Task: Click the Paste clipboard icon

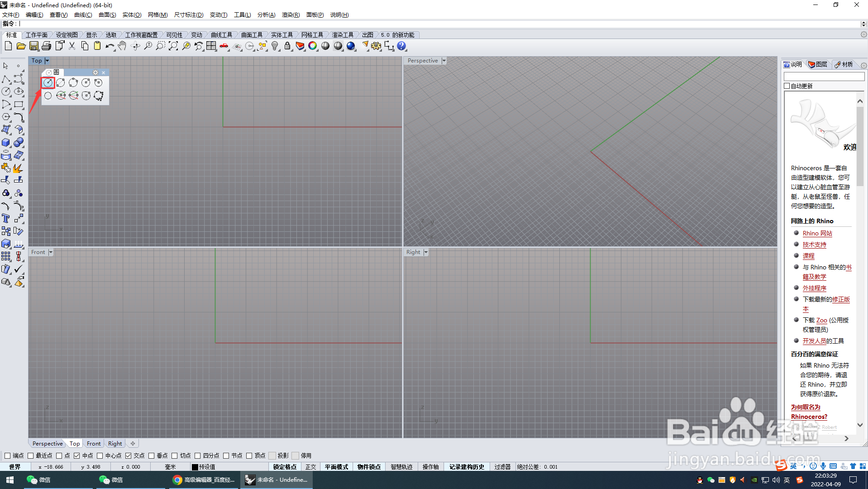Action: click(97, 46)
